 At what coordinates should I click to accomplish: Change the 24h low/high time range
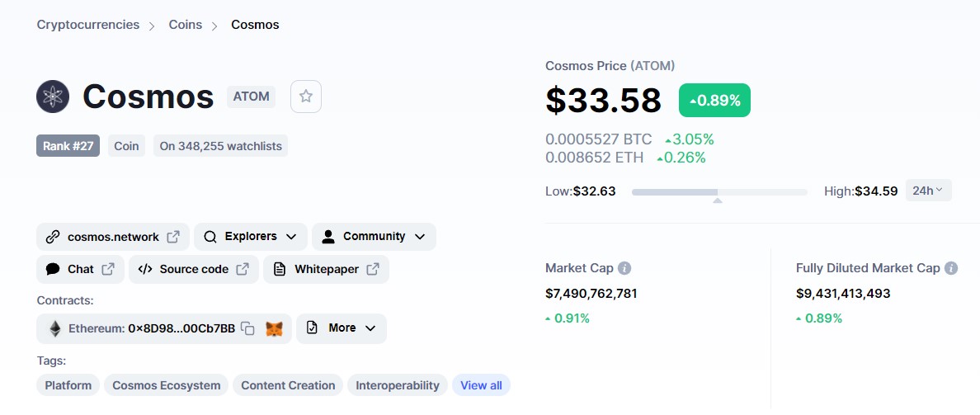pyautogui.click(x=928, y=191)
